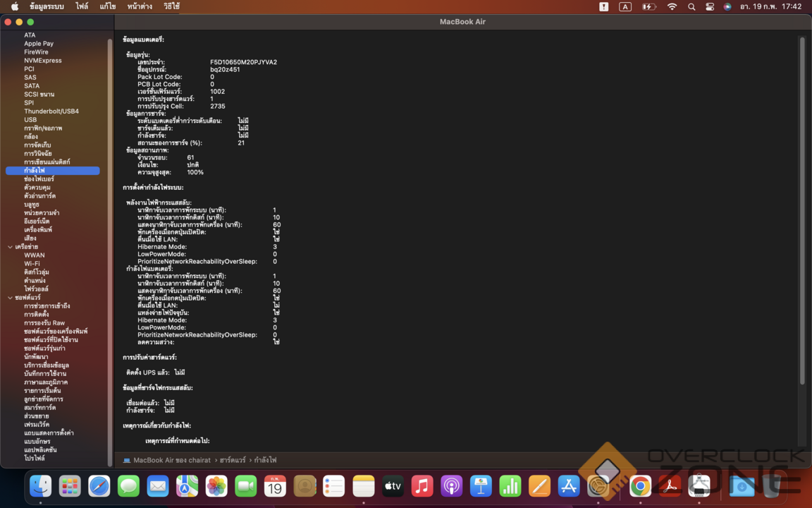
Task: Open the Messages app in dock
Action: (128, 486)
